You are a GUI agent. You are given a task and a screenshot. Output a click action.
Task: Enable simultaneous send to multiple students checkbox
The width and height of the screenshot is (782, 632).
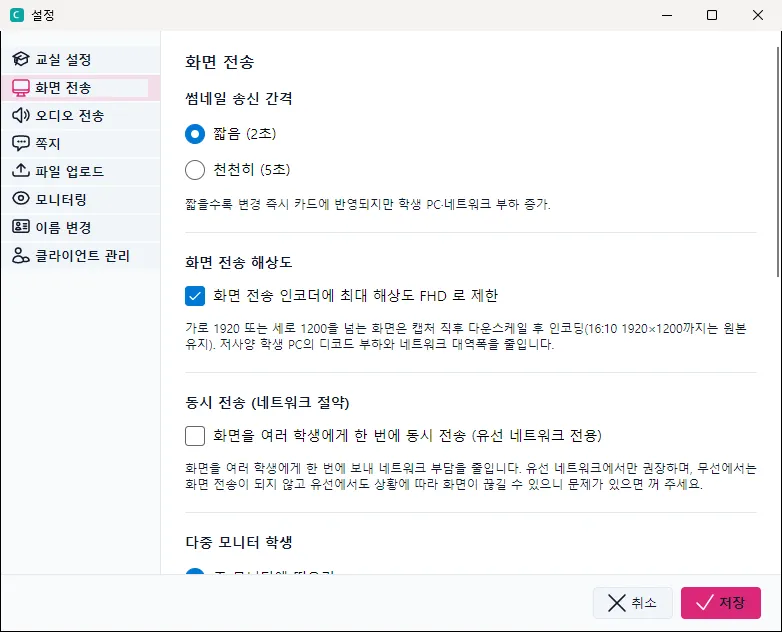tap(195, 435)
